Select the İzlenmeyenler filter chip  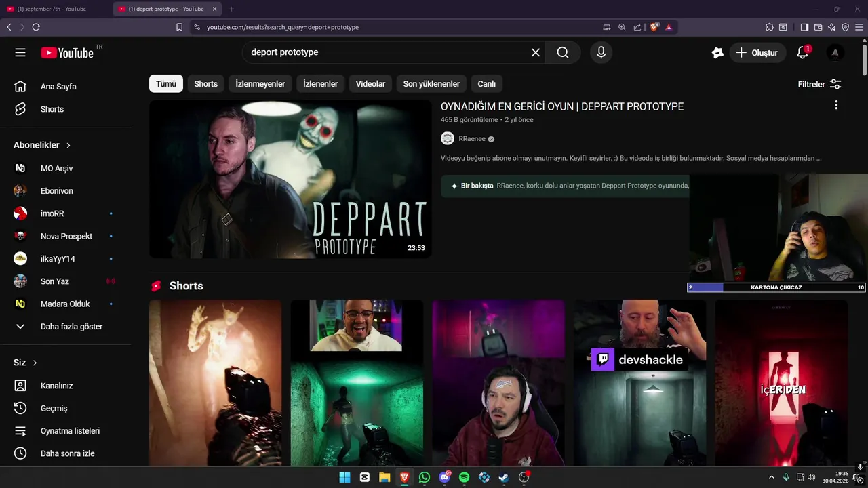click(x=260, y=84)
